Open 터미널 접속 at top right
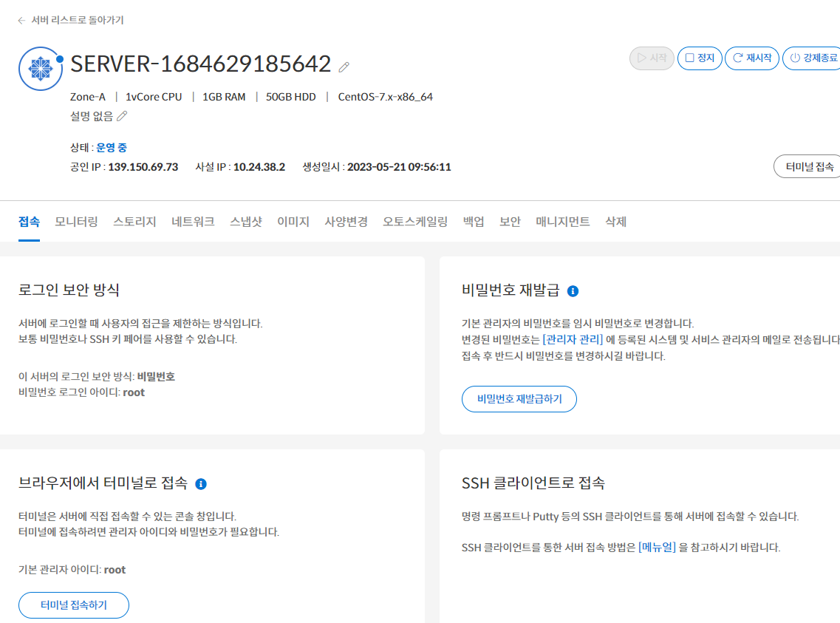Screen dimensions: 840x623 (807, 166)
